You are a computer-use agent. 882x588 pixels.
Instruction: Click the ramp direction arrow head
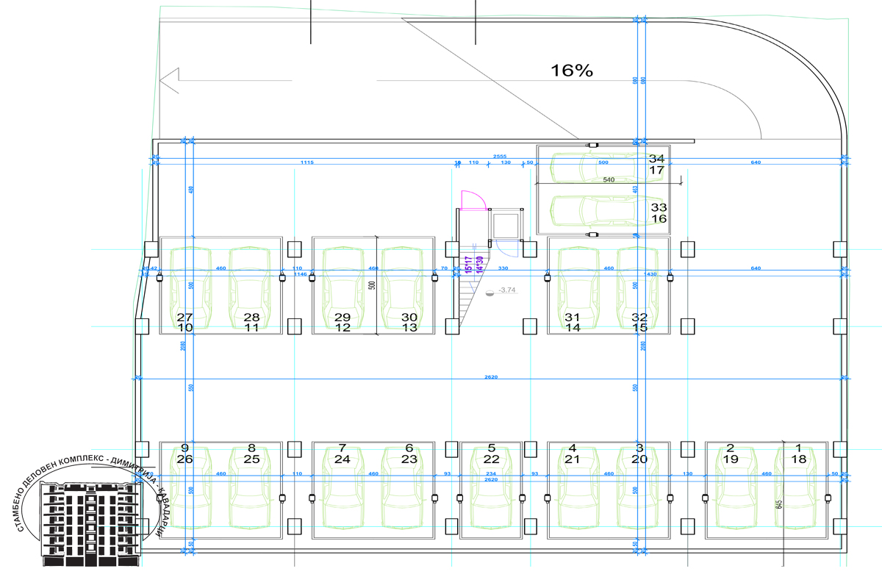pyautogui.click(x=169, y=79)
